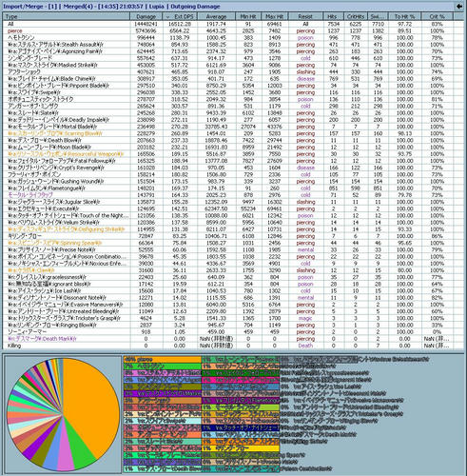Click the 16512.28 Ext DPS cell

pos(180,24)
